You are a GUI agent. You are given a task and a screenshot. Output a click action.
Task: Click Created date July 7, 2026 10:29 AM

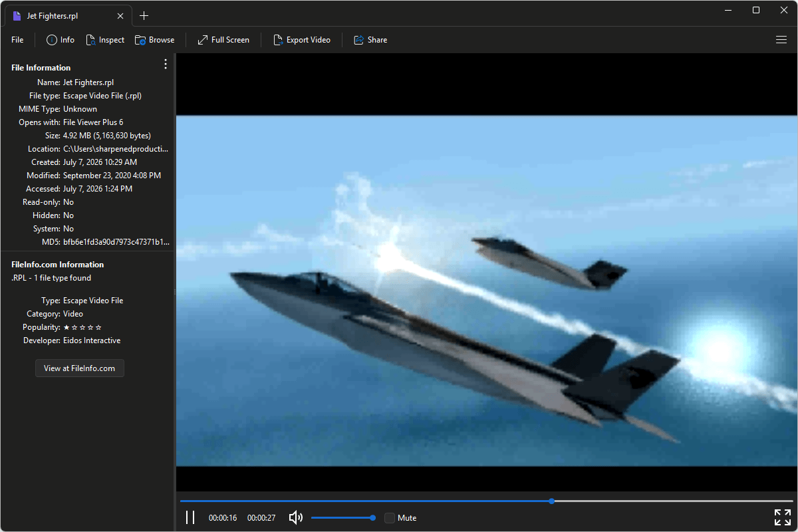pos(100,162)
